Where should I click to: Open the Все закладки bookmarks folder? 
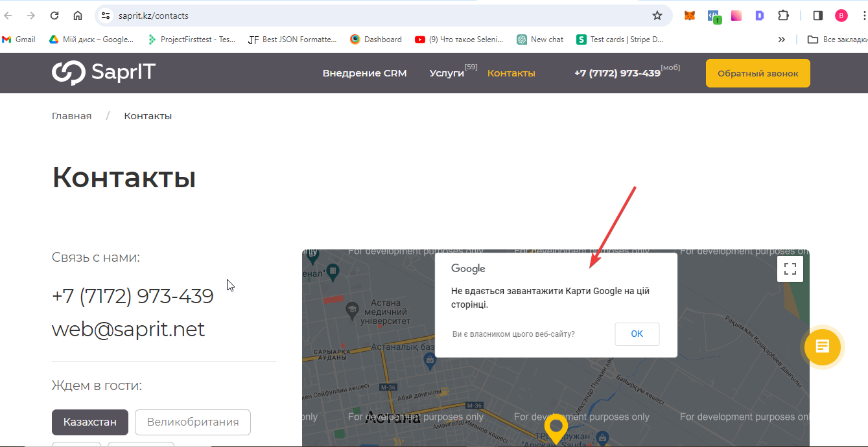point(836,40)
